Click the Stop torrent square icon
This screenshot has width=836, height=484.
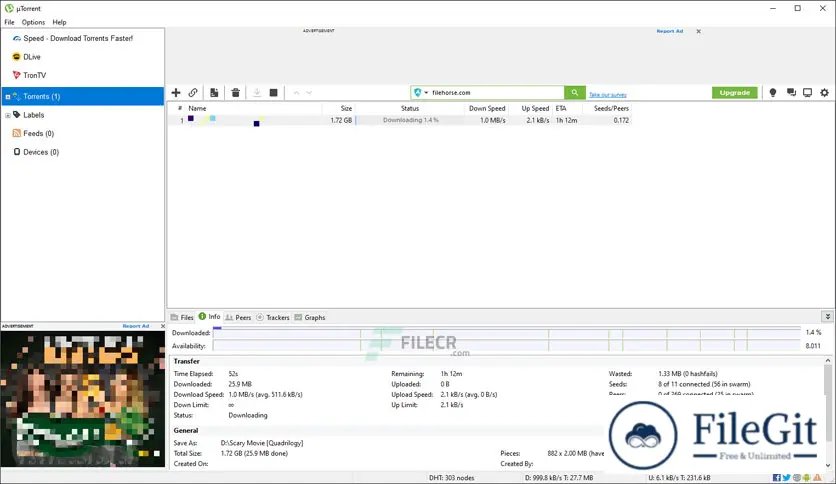pyautogui.click(x=274, y=93)
